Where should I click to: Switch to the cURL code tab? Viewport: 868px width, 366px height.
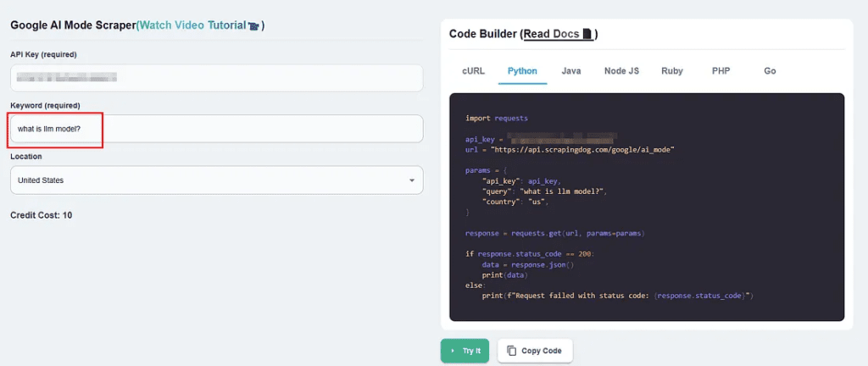pyautogui.click(x=473, y=71)
